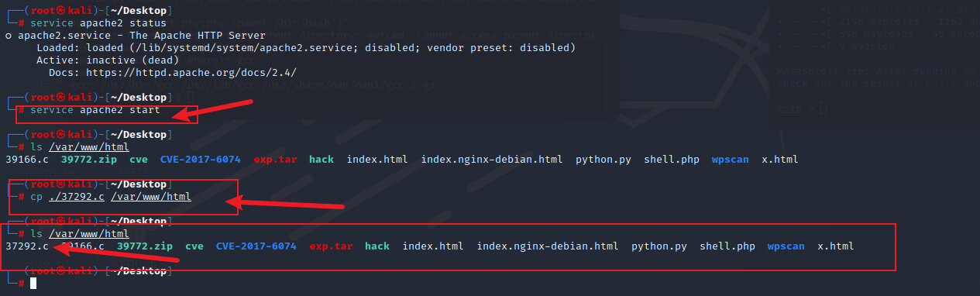The image size is (980, 296).
Task: Click red 'exp.tar' in listing starting with 37292.c
Action: [331, 246]
